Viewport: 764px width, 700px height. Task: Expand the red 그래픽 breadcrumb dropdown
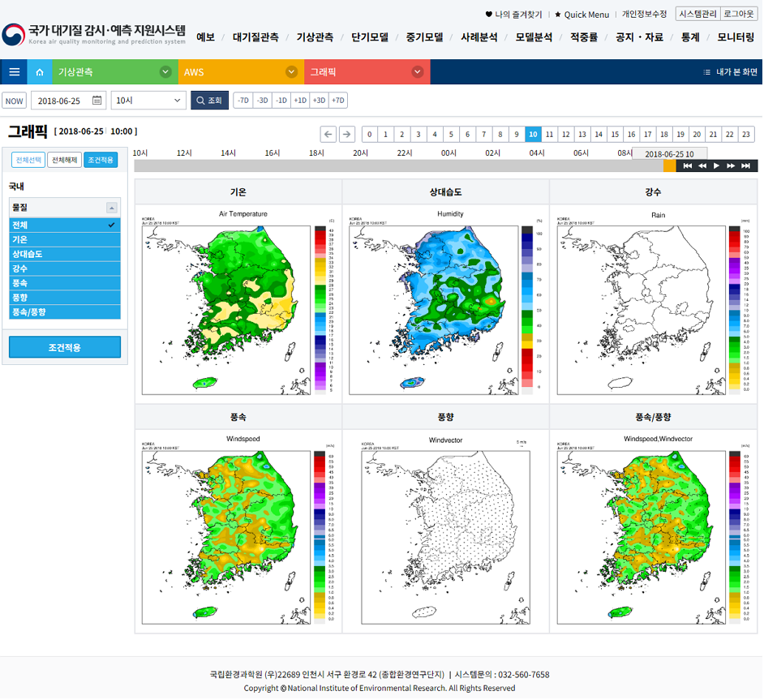point(418,72)
